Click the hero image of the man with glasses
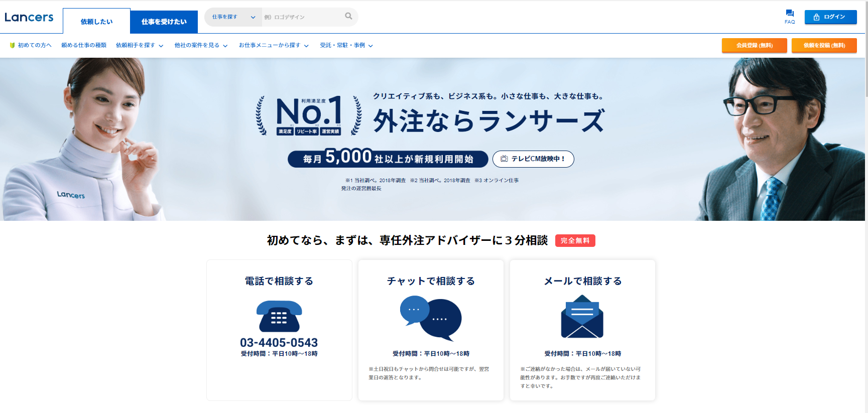Screen dimensions: 868x413 (x=781, y=140)
